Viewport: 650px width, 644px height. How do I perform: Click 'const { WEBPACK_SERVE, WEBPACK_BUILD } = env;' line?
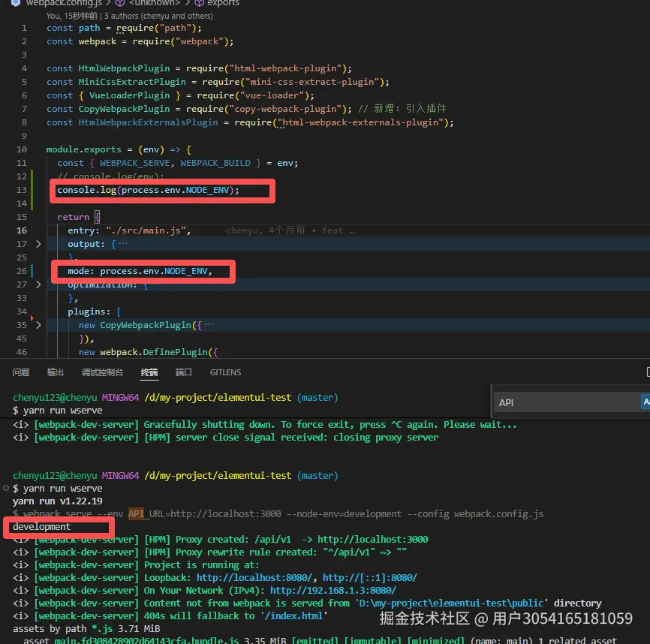click(x=177, y=163)
